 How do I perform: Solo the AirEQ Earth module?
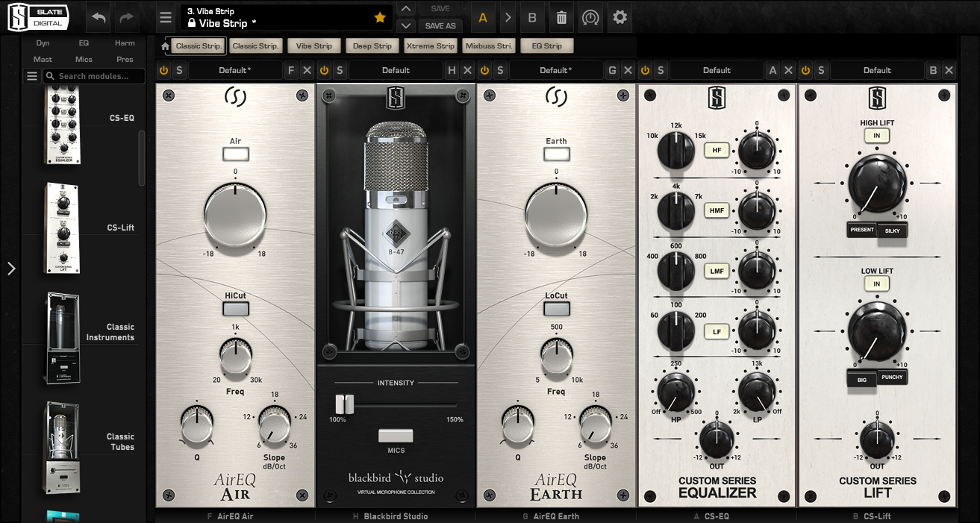tap(500, 70)
